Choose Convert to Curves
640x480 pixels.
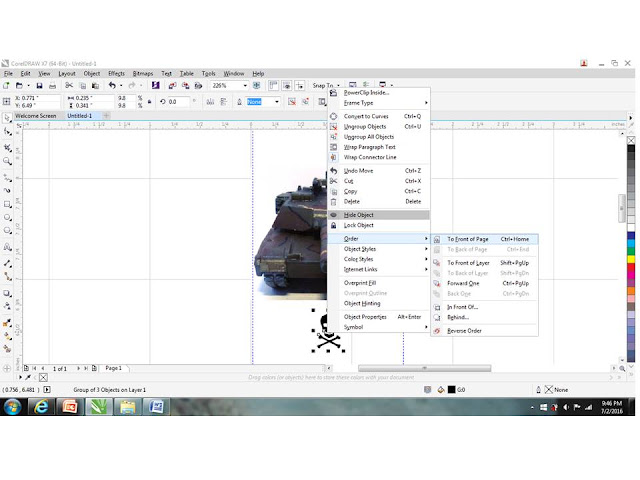[x=379, y=116]
